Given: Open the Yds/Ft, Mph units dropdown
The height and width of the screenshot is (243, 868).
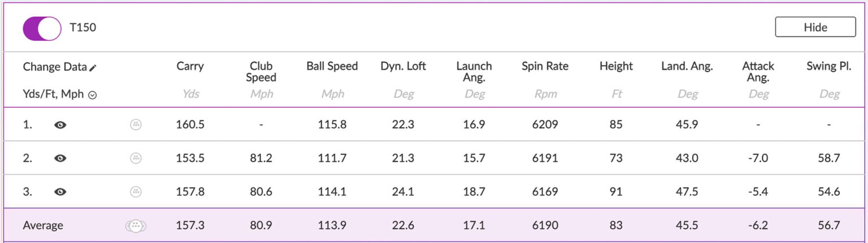Looking at the screenshot, I should [92, 95].
